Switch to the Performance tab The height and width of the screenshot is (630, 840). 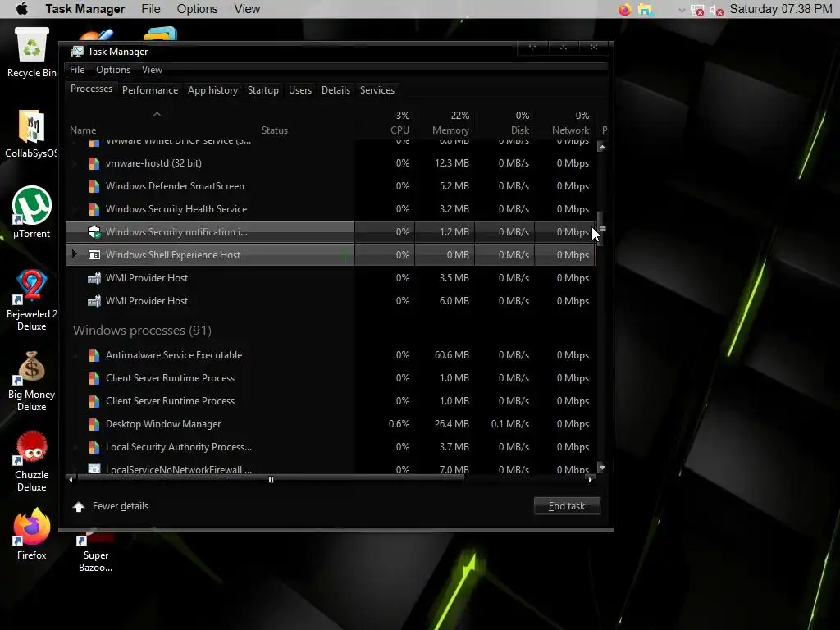(x=150, y=90)
